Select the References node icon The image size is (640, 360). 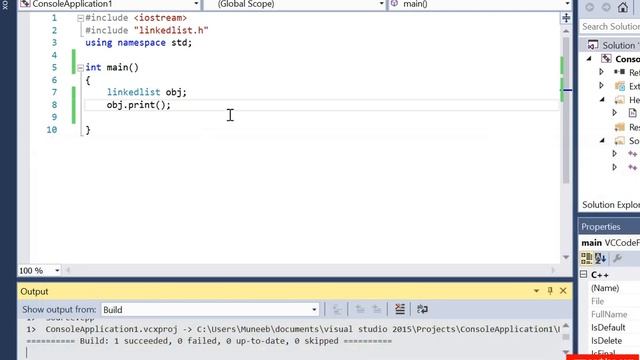(x=619, y=72)
